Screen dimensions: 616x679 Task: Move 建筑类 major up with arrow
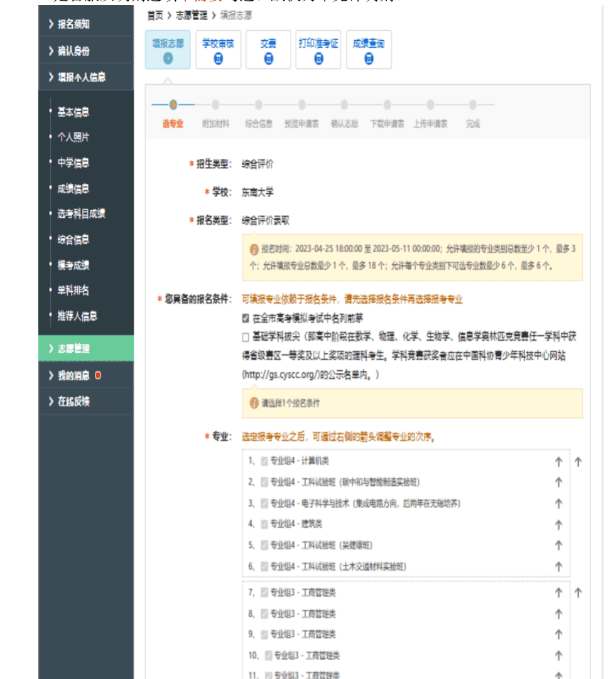pyautogui.click(x=558, y=525)
